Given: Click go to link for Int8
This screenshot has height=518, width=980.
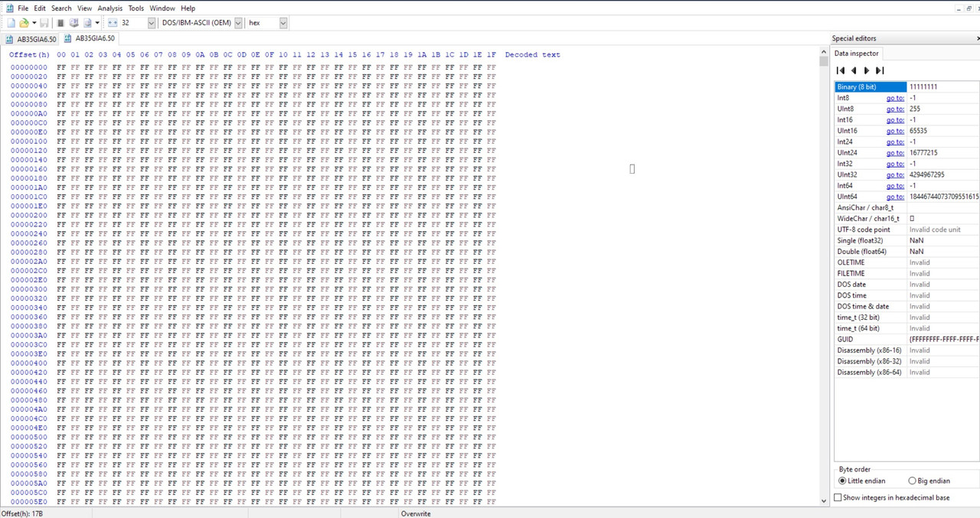Looking at the screenshot, I should tap(895, 98).
